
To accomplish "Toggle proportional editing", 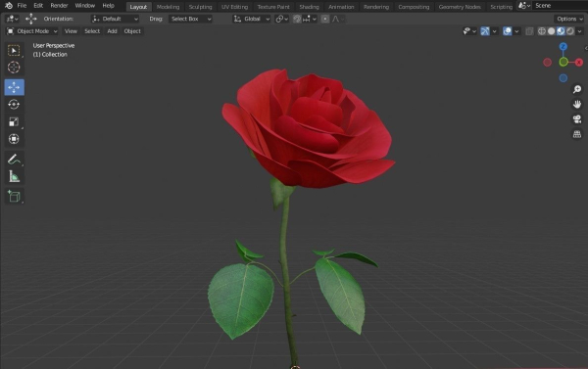I will [x=325, y=19].
